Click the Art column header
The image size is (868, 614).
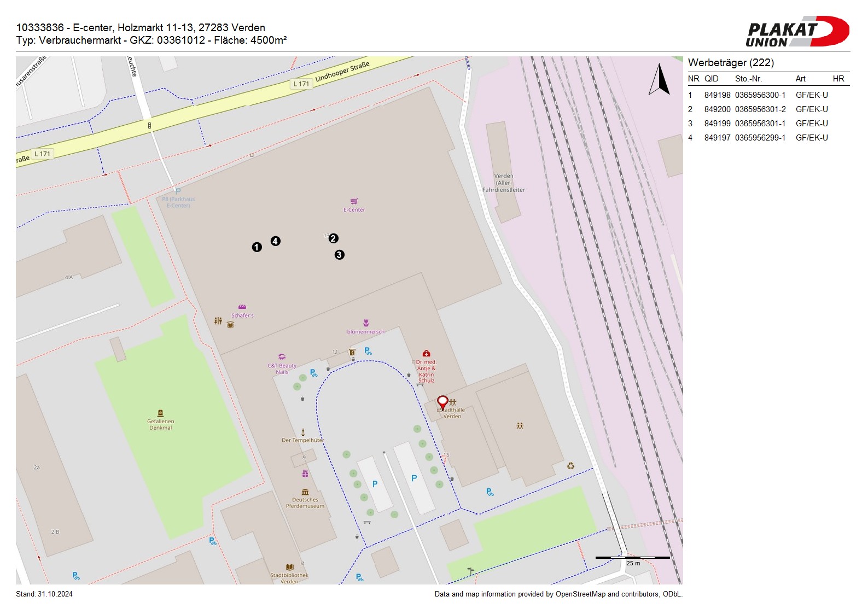[x=800, y=79]
